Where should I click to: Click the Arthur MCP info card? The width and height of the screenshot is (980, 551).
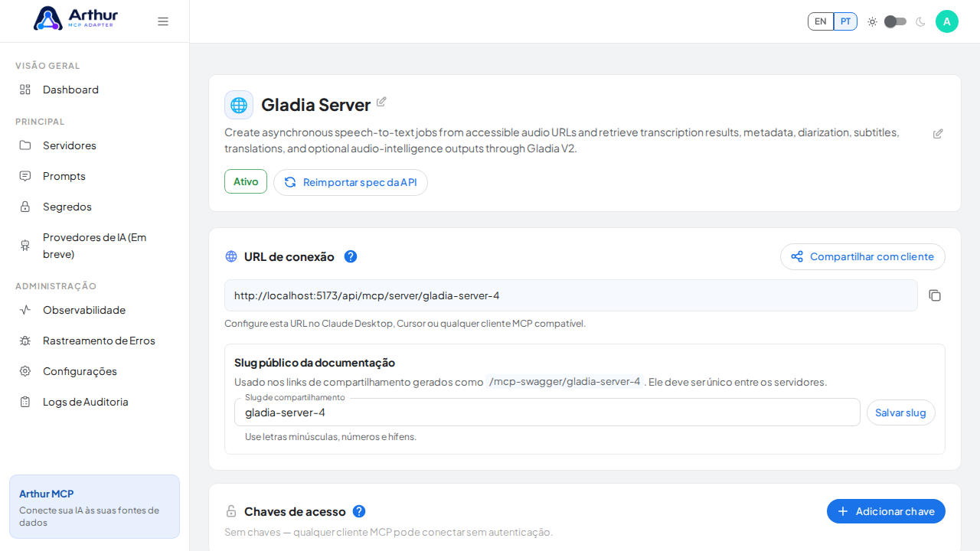(x=94, y=507)
